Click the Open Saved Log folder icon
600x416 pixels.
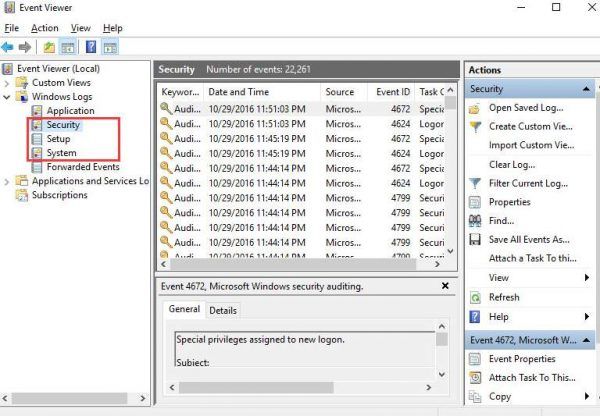tap(476, 108)
